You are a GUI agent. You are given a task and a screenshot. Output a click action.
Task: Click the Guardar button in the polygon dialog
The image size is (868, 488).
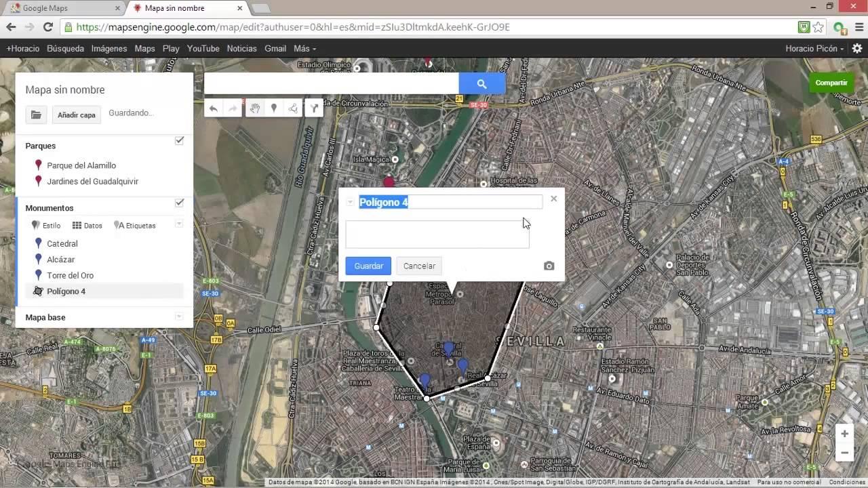click(368, 266)
